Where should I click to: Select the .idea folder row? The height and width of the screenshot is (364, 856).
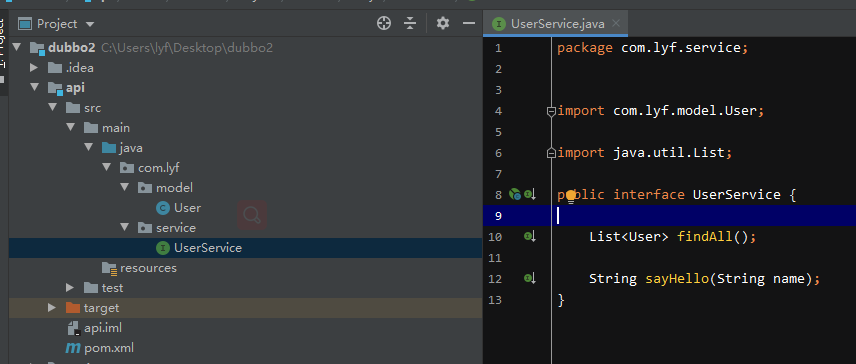246,68
